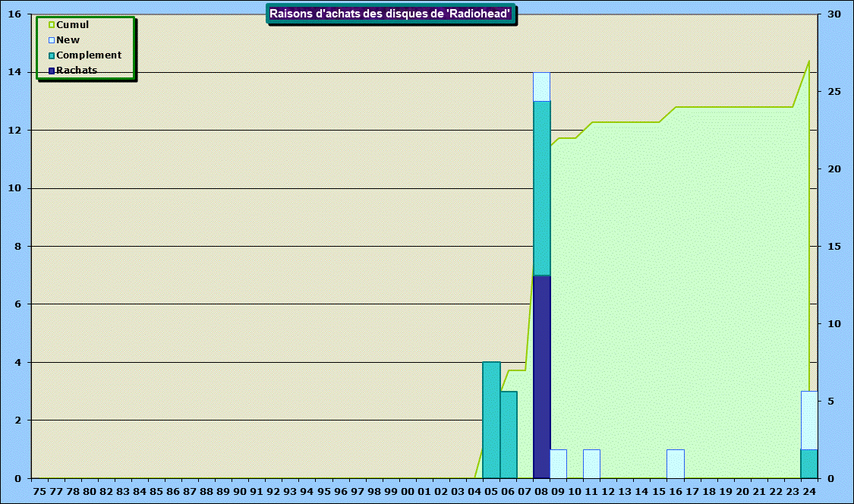854x504 pixels.
Task: Click the New legend color swatch
Action: coord(52,40)
